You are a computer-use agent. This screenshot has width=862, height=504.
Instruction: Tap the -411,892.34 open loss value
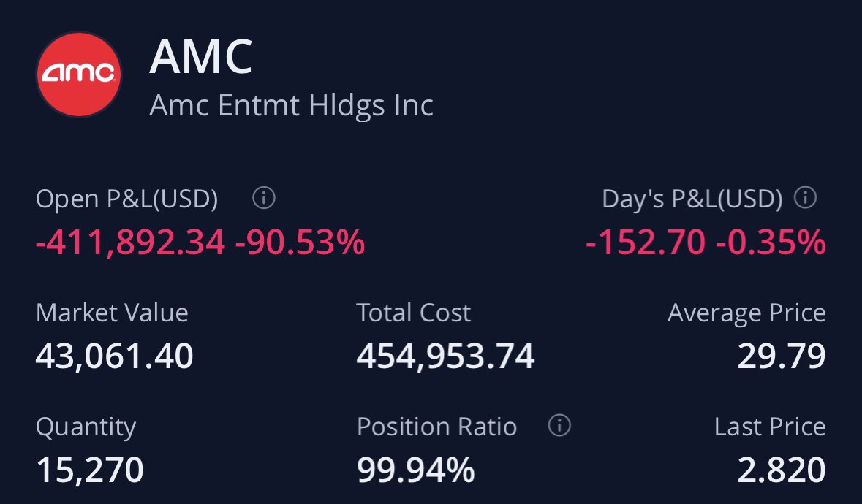tap(130, 243)
